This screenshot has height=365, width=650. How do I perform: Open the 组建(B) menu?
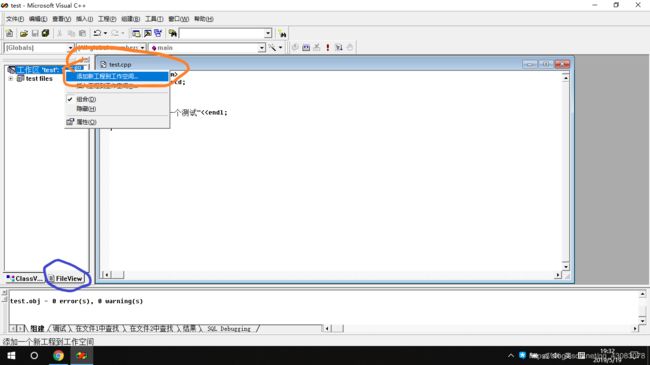pyautogui.click(x=131, y=19)
